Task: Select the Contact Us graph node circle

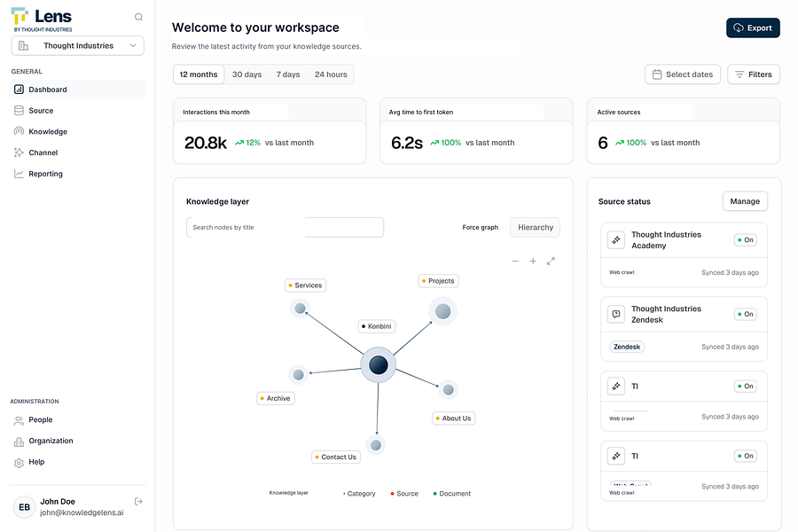Action: [376, 445]
